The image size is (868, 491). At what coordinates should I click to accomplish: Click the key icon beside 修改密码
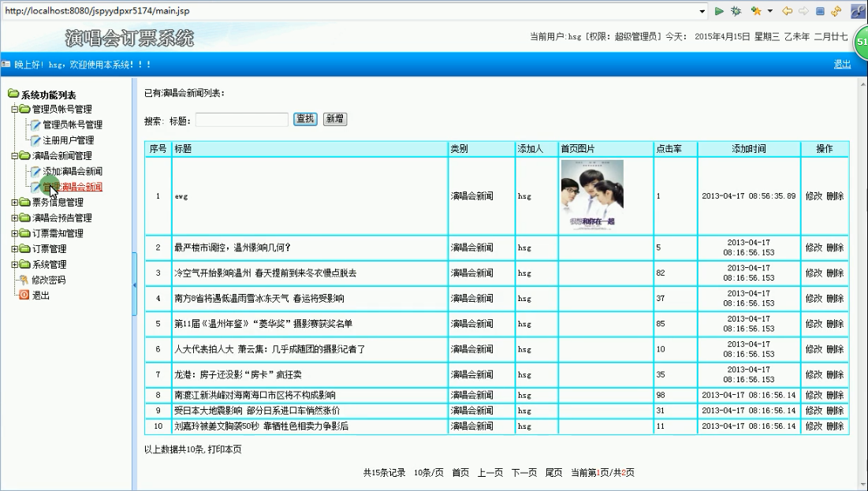[x=24, y=280]
